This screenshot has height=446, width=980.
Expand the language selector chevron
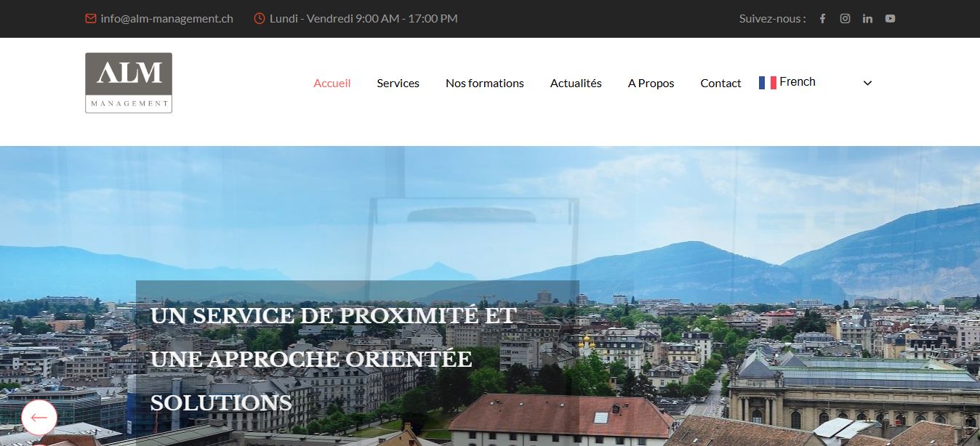click(867, 83)
